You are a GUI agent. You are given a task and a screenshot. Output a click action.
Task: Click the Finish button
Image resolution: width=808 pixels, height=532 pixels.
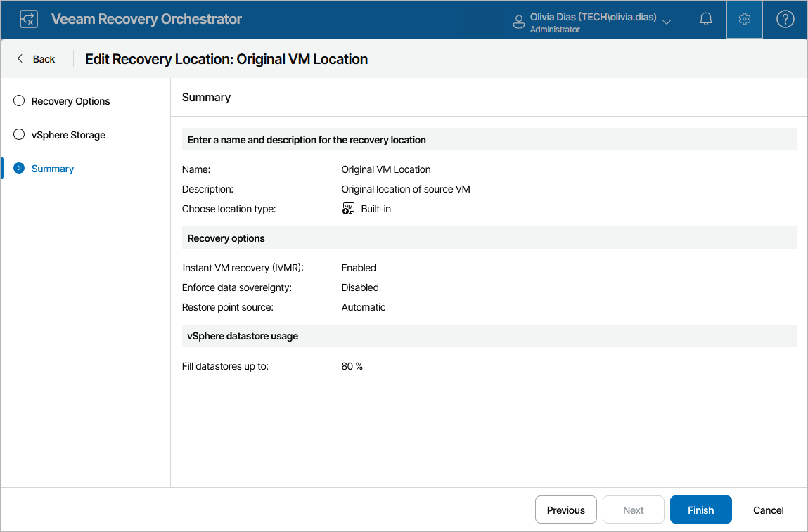700,510
